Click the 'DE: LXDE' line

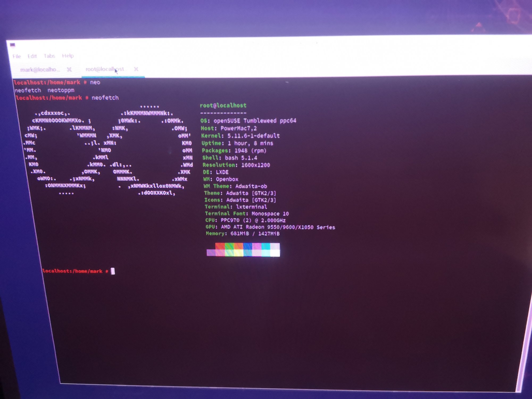216,172
